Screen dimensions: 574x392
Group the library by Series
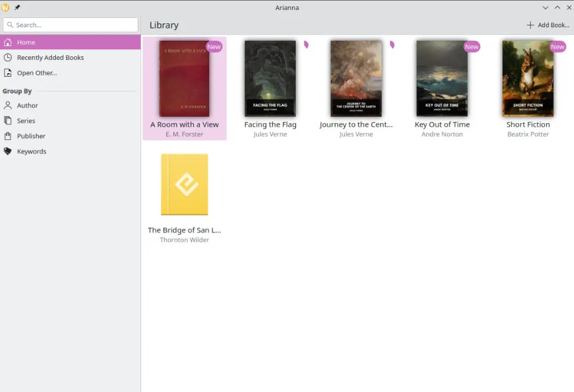26,121
